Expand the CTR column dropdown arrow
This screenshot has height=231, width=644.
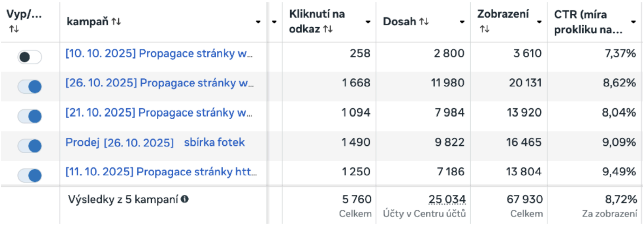pos(633,22)
